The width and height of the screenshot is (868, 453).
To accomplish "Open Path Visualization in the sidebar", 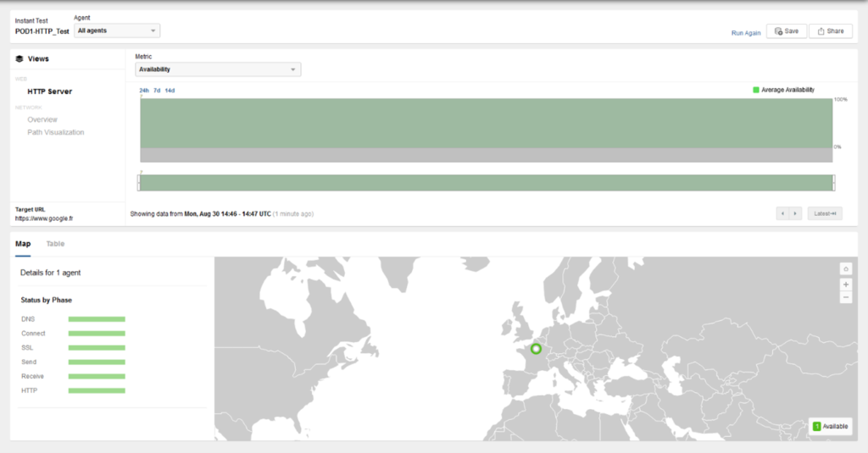I will tap(56, 132).
